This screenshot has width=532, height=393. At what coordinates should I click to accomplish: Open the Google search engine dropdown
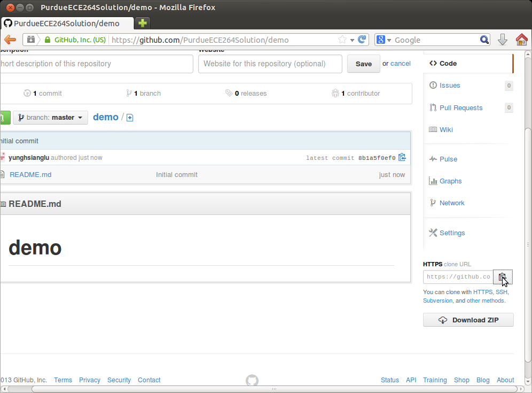click(384, 40)
